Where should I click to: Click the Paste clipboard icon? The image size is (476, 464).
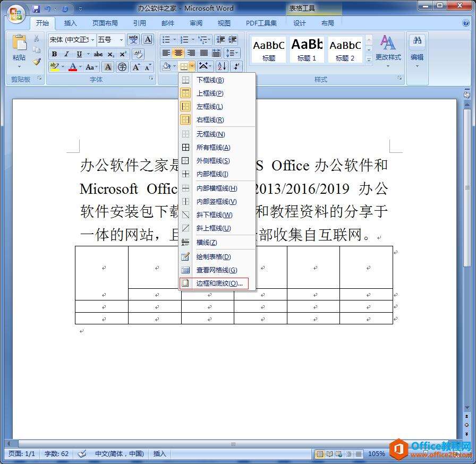19,42
